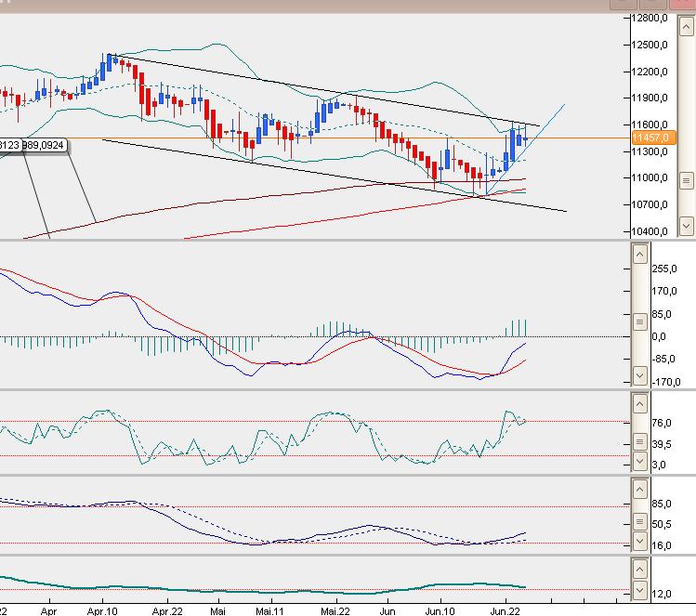Screen dimensions: 696x616
Task: Click the 12800,0 price axis label
Action: 650,18
